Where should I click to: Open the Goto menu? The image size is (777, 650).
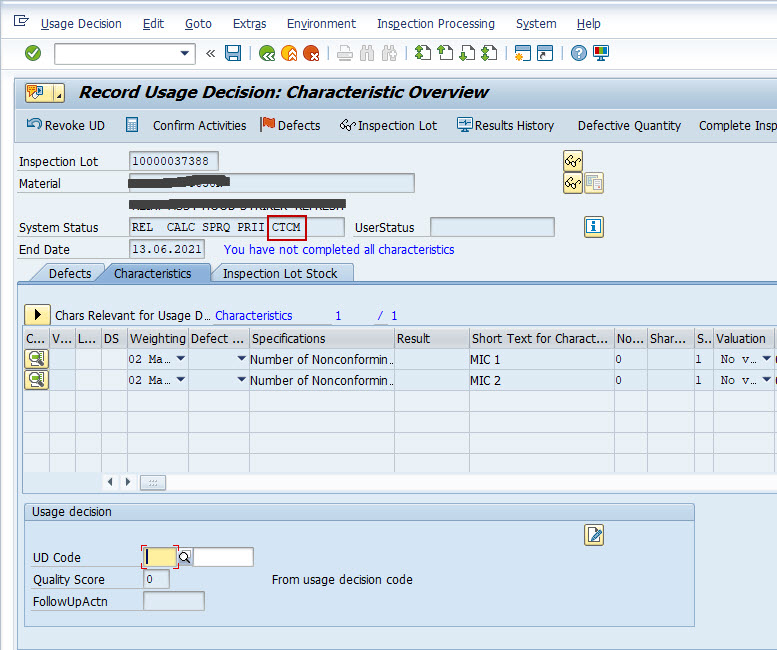click(x=198, y=24)
